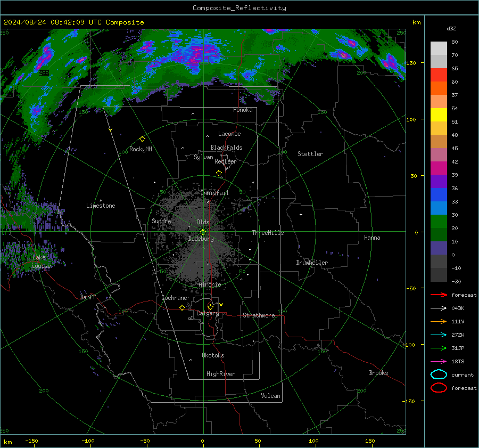Click the Hanna town label
This screenshot has width=479, height=448.
coord(372,238)
